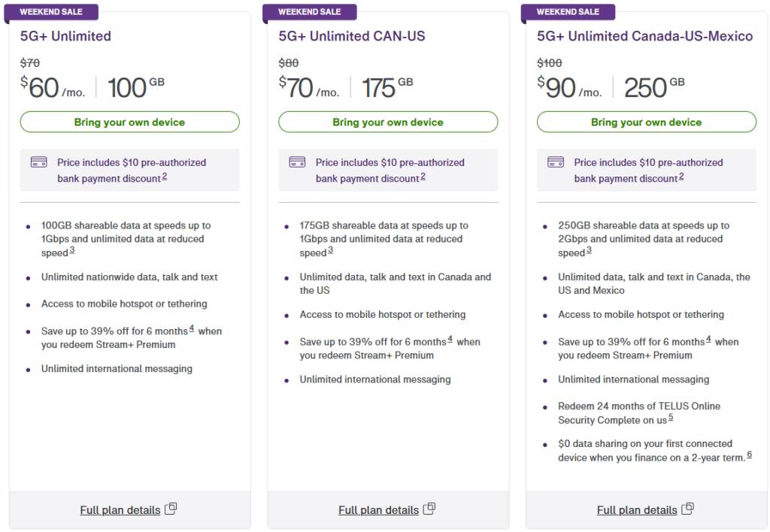Click the credit card icon in Canada-US-Mexico plan
The height and width of the screenshot is (532, 770).
[x=556, y=162]
